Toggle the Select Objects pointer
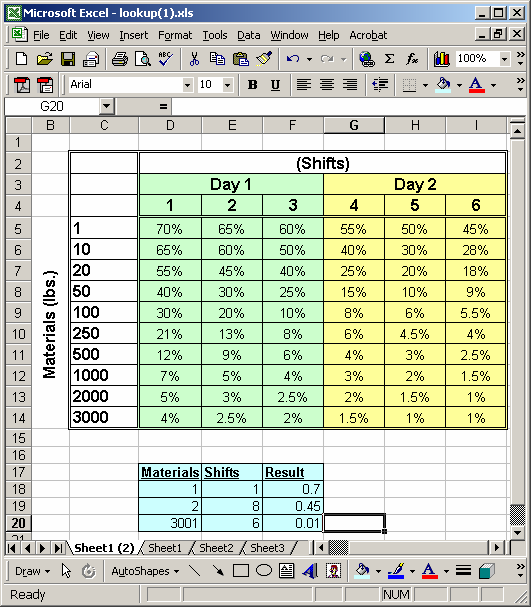This screenshot has width=531, height=607. [66, 571]
